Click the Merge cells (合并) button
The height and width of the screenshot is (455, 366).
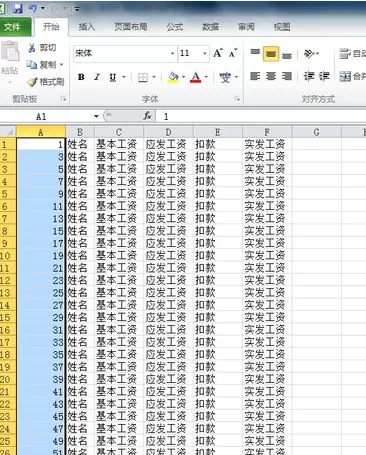pos(352,77)
